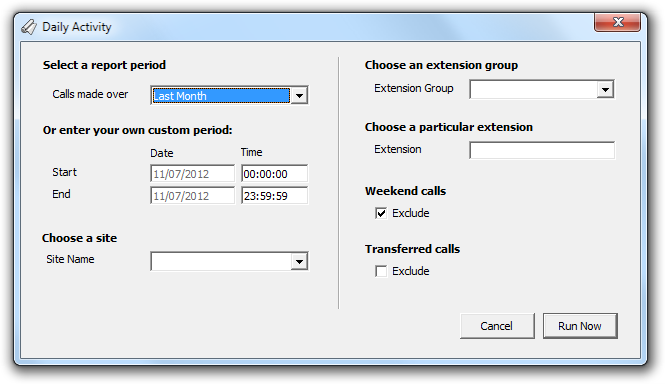Click the Daily Activity window title text
This screenshot has height=384, width=665.
[77, 27]
